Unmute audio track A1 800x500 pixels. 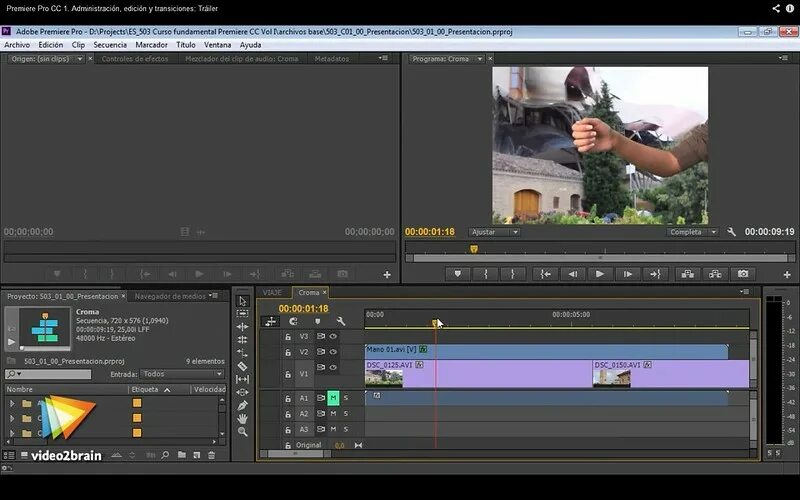click(333, 397)
